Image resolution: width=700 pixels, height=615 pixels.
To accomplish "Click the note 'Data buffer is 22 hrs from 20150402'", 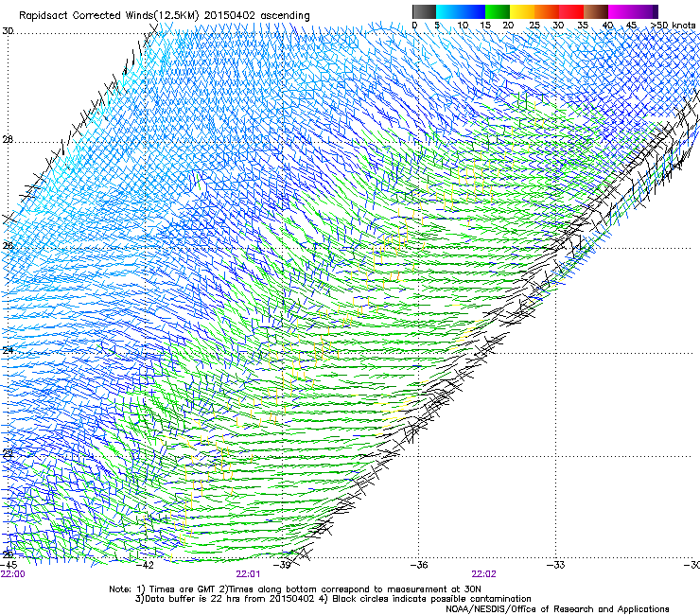I will click(x=230, y=599).
